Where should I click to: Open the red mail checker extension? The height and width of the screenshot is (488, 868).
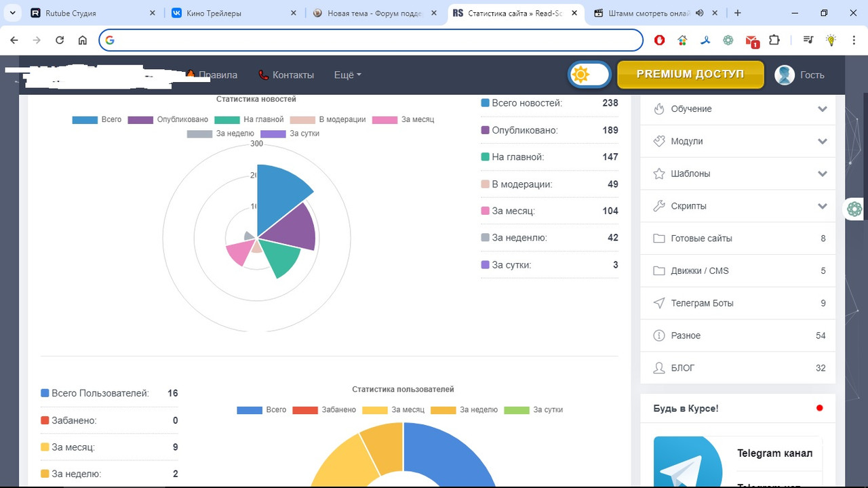tap(752, 41)
